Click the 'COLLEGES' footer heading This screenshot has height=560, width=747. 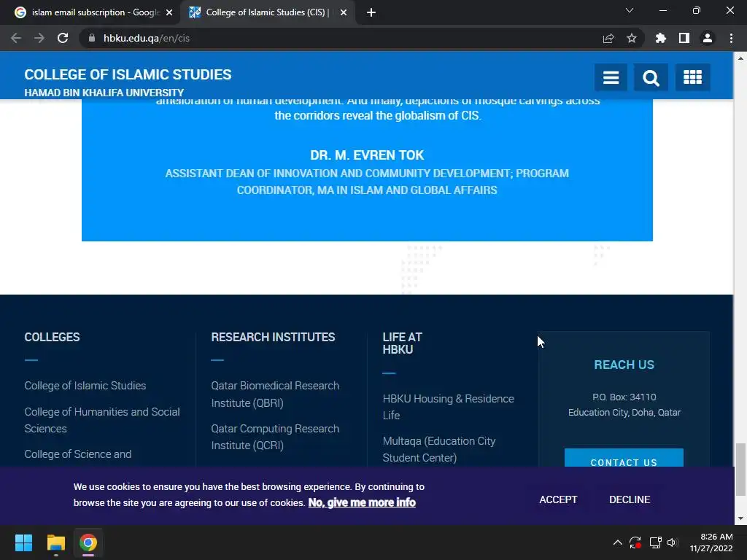pos(52,337)
